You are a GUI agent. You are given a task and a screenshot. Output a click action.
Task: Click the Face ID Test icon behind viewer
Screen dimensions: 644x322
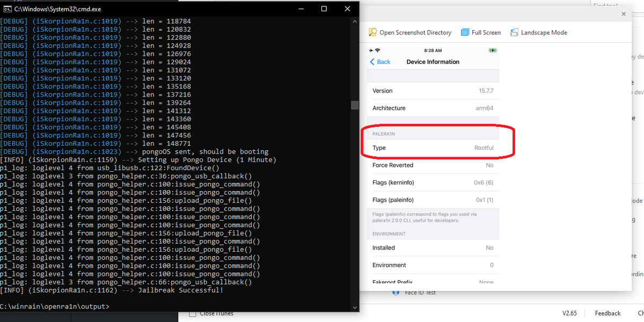(396, 292)
